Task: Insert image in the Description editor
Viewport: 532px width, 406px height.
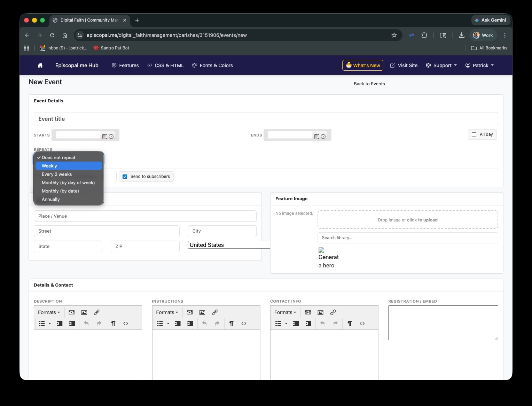Action: [x=84, y=312]
